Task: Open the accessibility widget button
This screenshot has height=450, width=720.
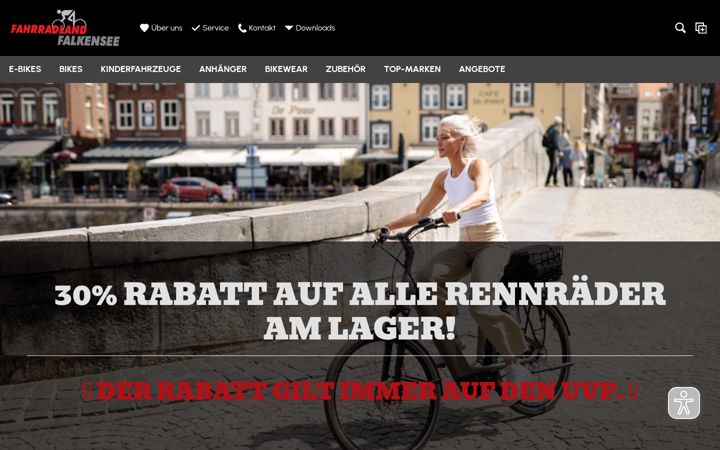Action: tap(684, 403)
